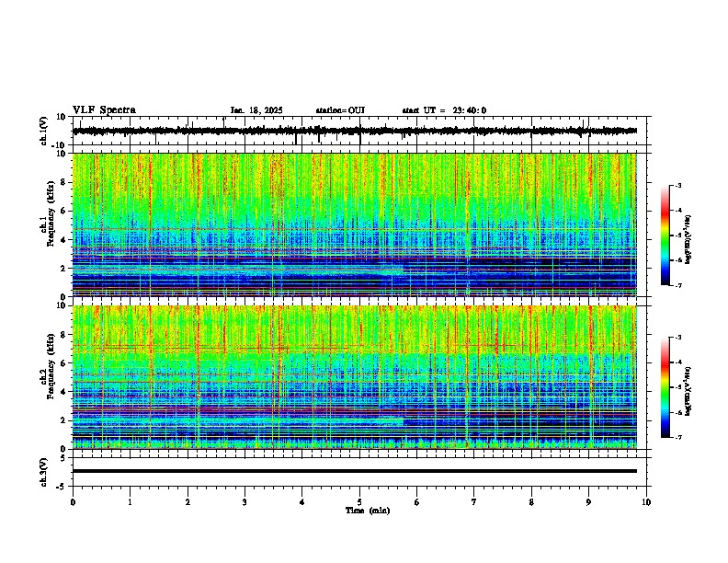Image resolution: width=728 pixels, height=563 pixels.
Task: Click the ch.2 spectrogram color scale bar
Action: coord(665,387)
